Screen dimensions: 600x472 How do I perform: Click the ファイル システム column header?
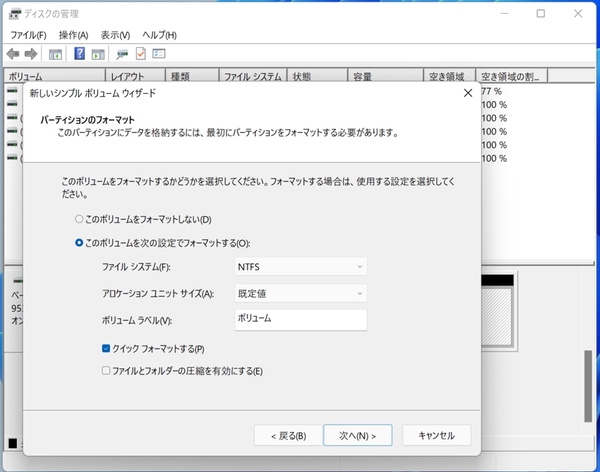tap(253, 76)
